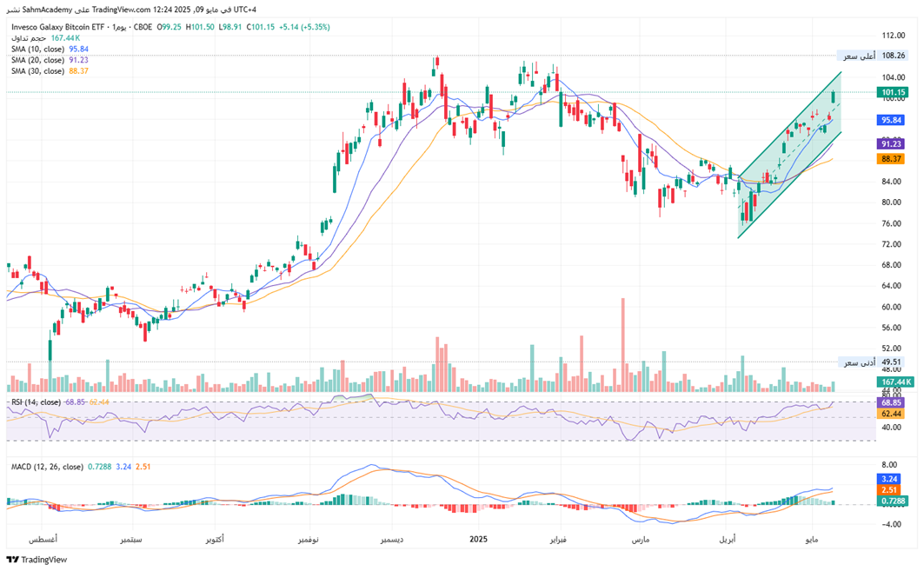Click the green 0.7288 histogram axis label
924x571 pixels.
893,501
